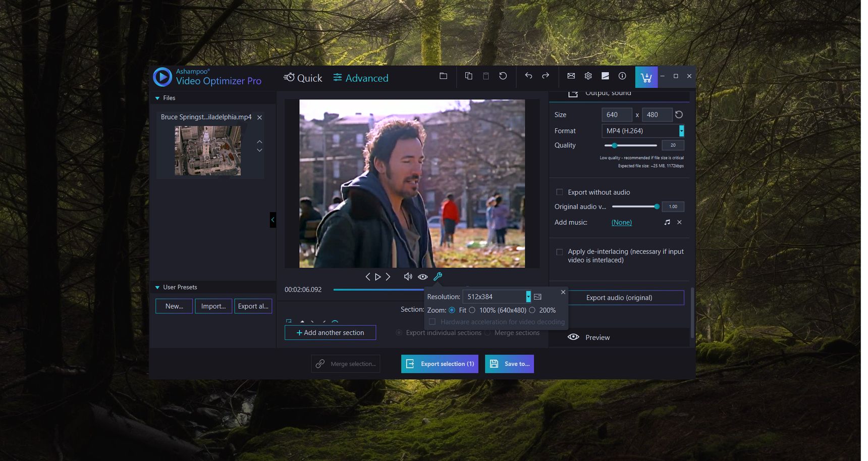The image size is (868, 461).
Task: Adjust the Quality slider
Action: 631,145
